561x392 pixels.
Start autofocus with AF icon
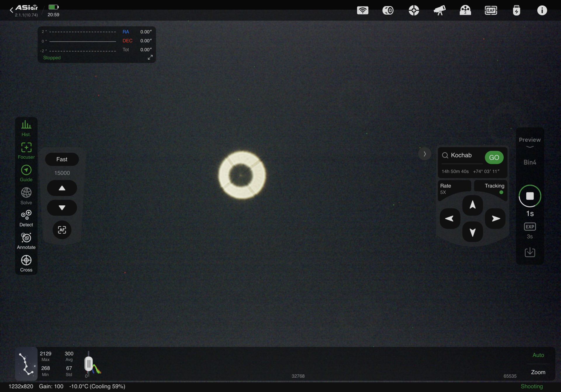point(62,230)
